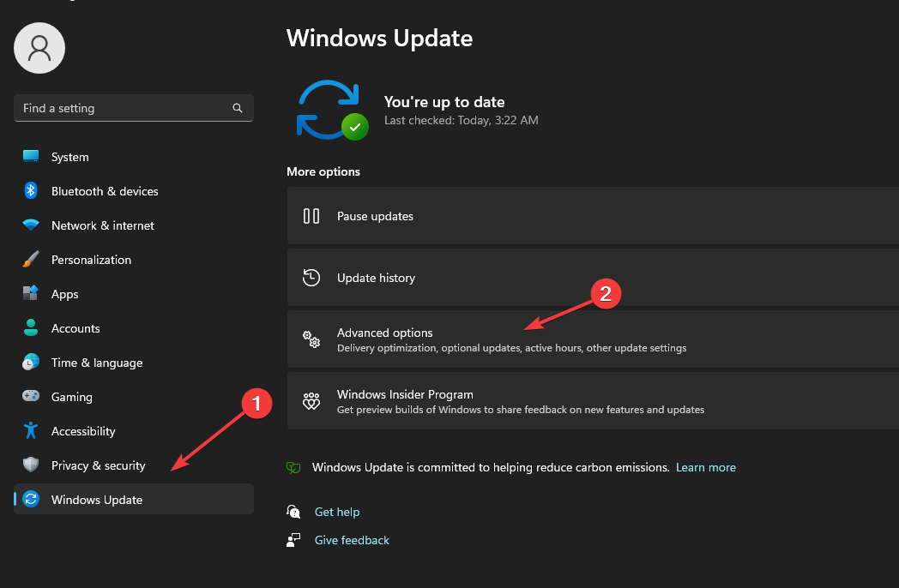Click the Gaming controller icon
The image size is (899, 588).
[x=31, y=396]
